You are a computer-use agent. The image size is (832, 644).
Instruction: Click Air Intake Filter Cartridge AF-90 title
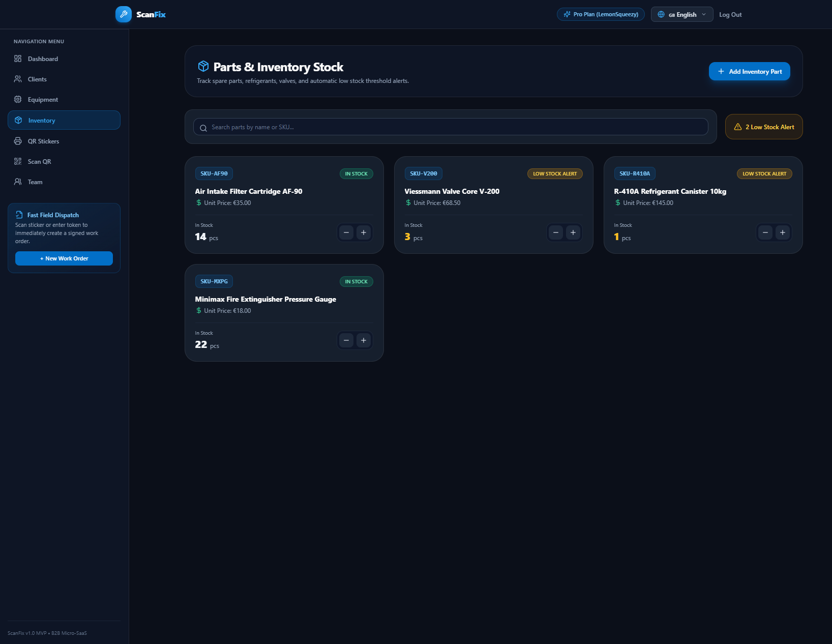coord(249,191)
